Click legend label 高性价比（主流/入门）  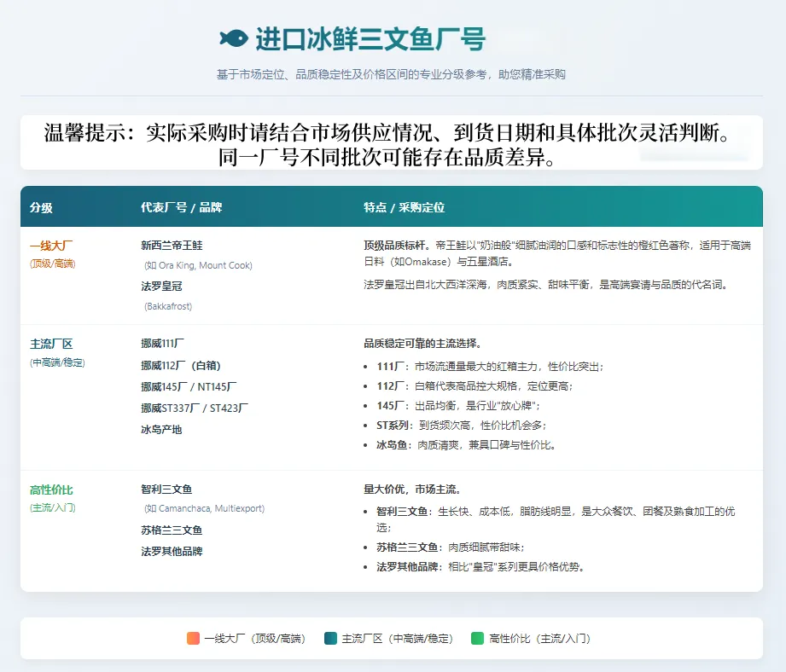(x=540, y=639)
